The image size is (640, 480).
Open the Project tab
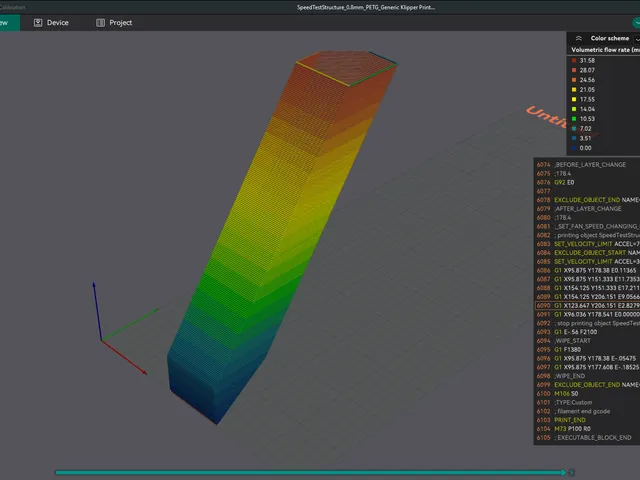coord(114,23)
